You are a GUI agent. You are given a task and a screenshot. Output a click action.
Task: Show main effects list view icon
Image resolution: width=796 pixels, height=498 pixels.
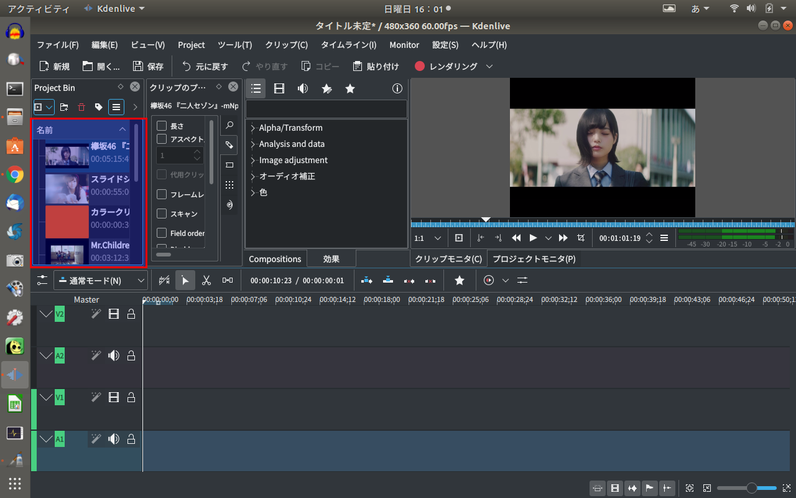256,89
